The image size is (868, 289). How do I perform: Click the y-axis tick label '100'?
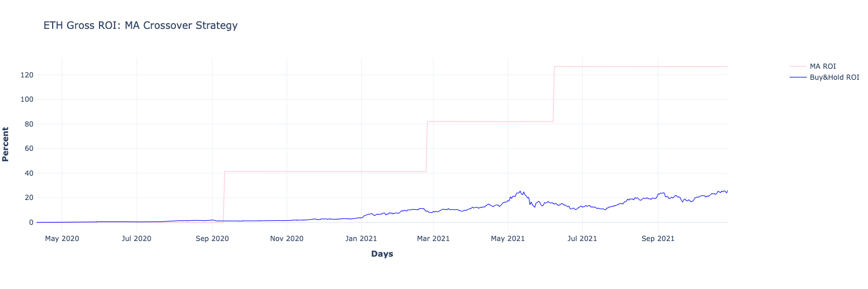27,99
